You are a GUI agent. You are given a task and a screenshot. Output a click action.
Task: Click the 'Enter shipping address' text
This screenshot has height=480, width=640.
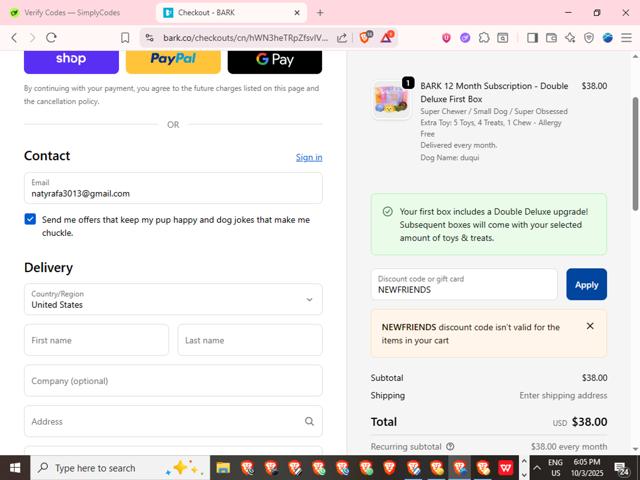tap(563, 396)
